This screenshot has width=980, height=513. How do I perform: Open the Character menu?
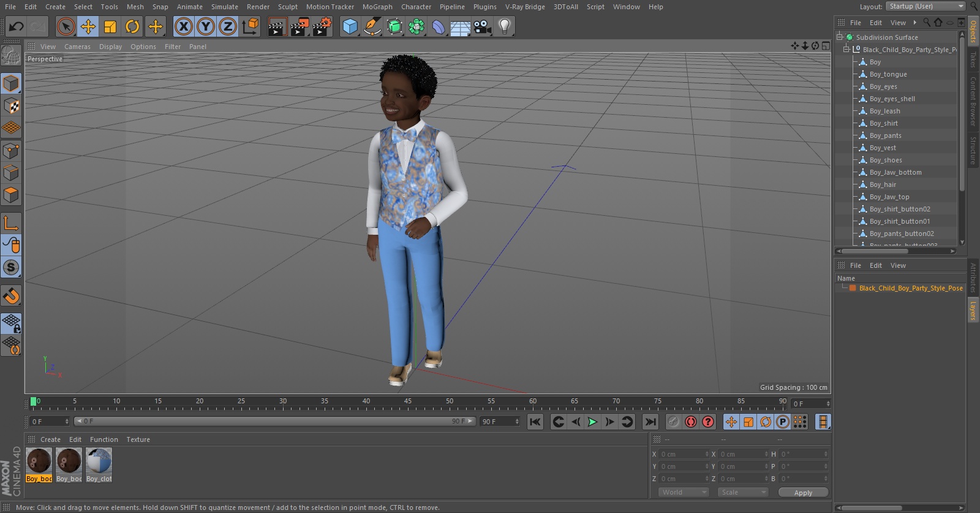tap(417, 7)
